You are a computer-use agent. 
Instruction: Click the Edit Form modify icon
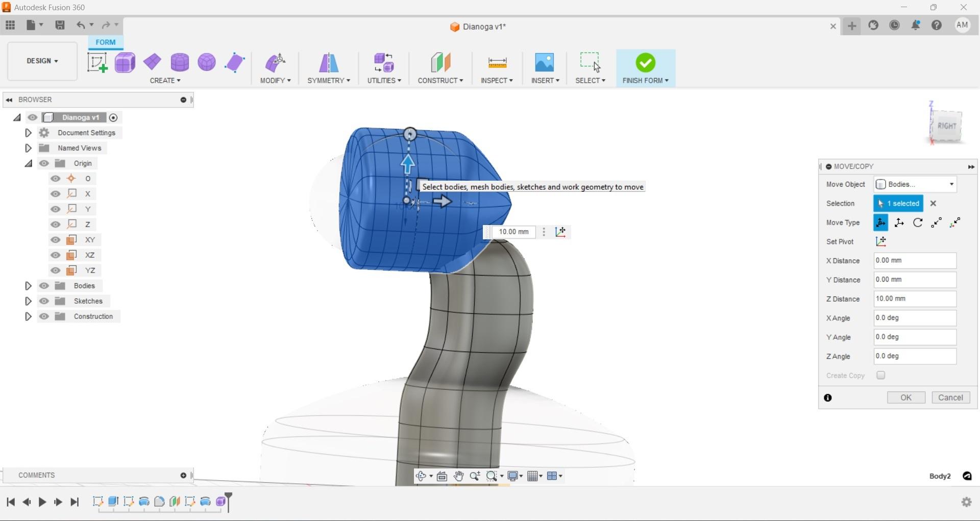tap(276, 63)
